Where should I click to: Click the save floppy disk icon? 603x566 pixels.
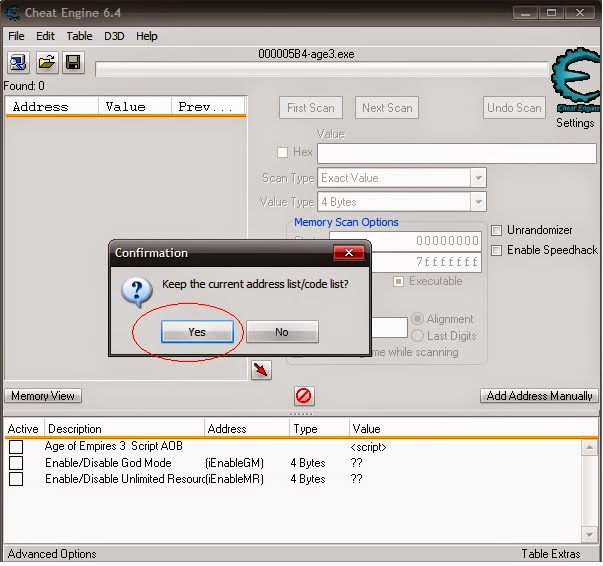coord(73,62)
